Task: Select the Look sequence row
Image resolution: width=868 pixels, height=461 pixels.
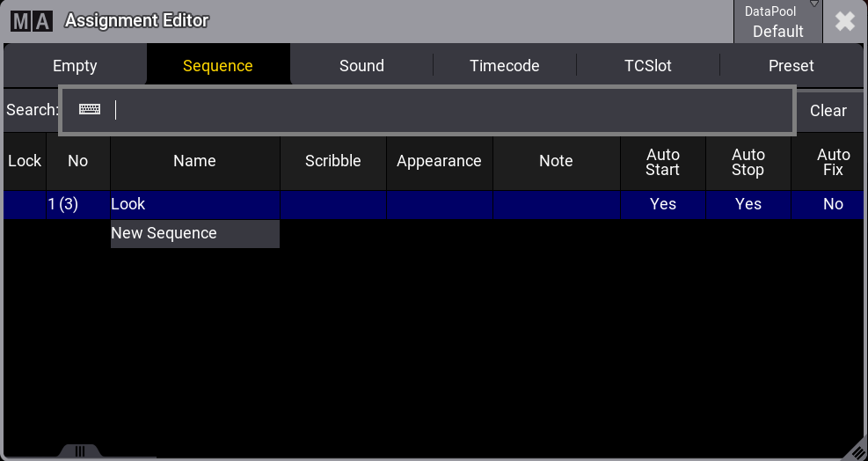Action: coord(194,204)
